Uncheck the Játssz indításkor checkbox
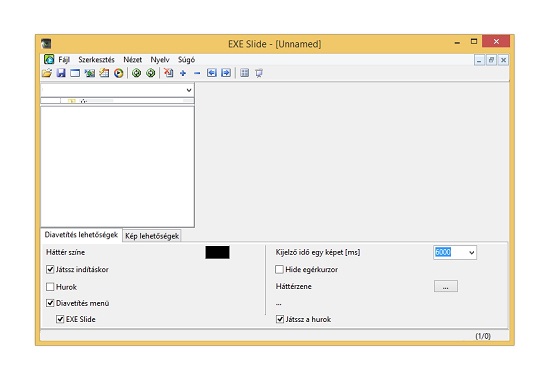Viewport: 550px width, 383px height. tap(50, 269)
